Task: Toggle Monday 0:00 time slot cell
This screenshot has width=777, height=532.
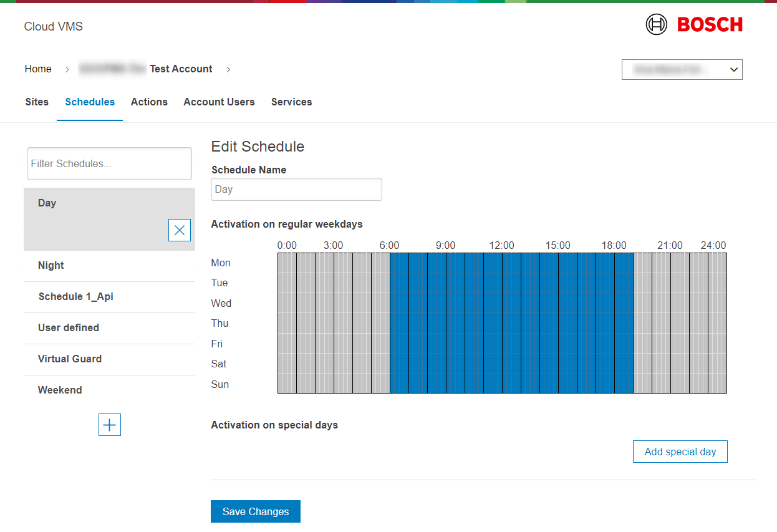Action: (280, 263)
